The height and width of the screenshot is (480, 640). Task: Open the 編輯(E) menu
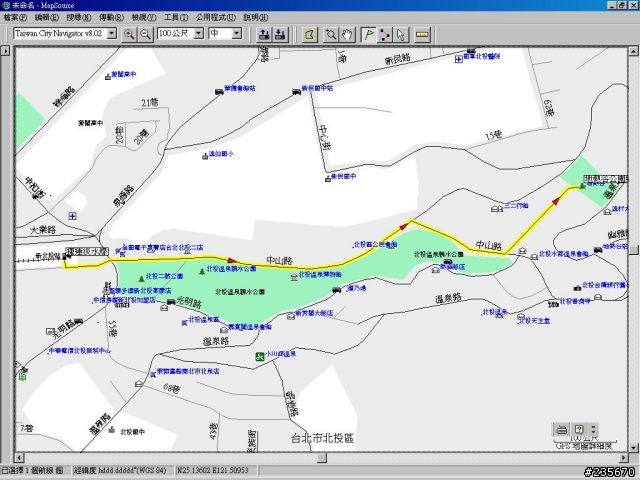click(x=47, y=18)
